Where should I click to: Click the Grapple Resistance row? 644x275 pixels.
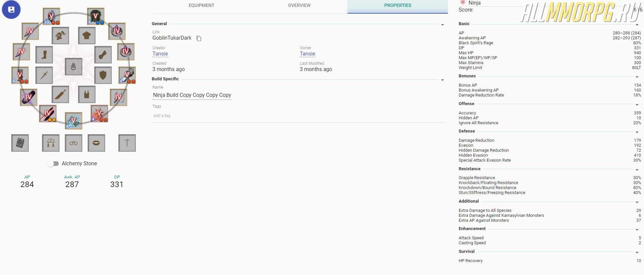coord(550,178)
